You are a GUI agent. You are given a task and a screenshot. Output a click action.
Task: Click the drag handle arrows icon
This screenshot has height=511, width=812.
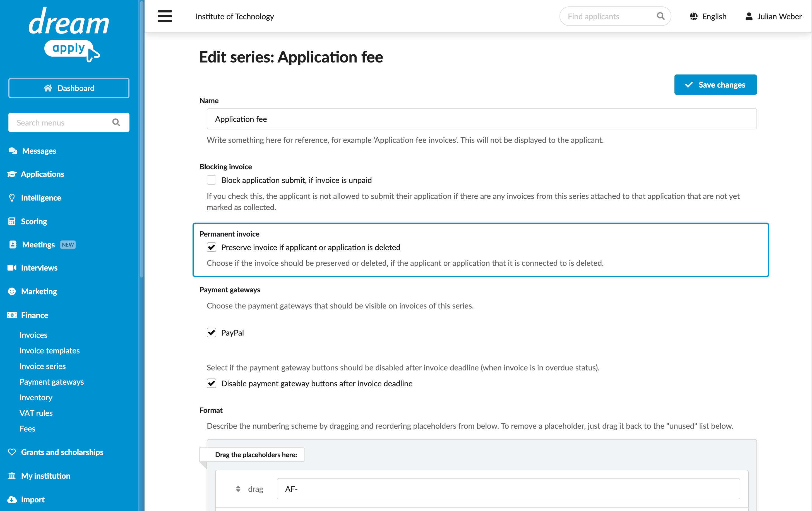tap(238, 488)
